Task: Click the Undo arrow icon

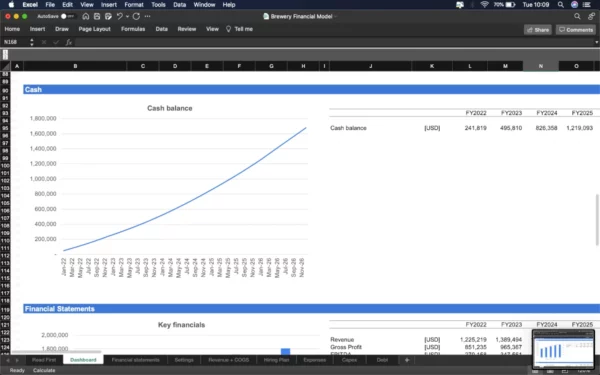Action: (x=120, y=16)
